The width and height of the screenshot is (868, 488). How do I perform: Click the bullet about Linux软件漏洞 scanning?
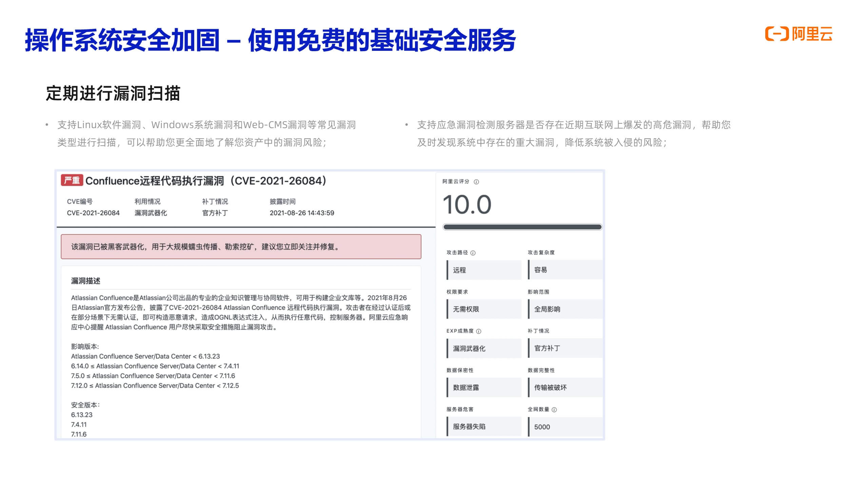point(206,134)
